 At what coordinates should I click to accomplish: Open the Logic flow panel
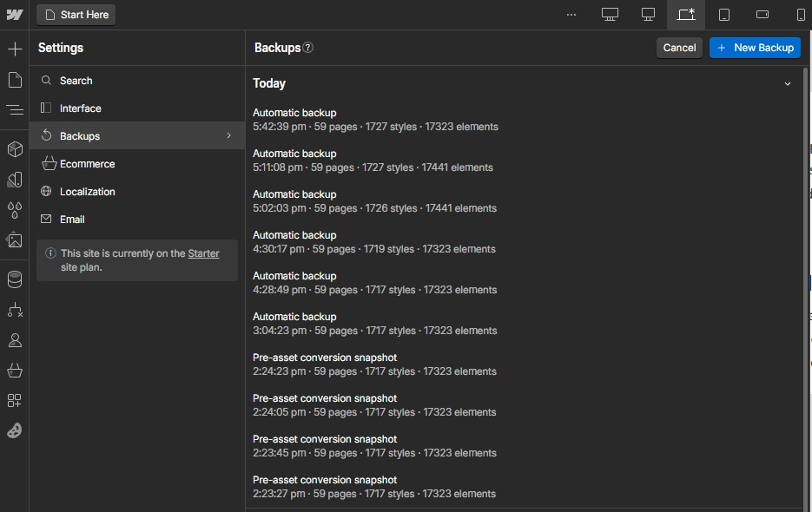coord(15,310)
